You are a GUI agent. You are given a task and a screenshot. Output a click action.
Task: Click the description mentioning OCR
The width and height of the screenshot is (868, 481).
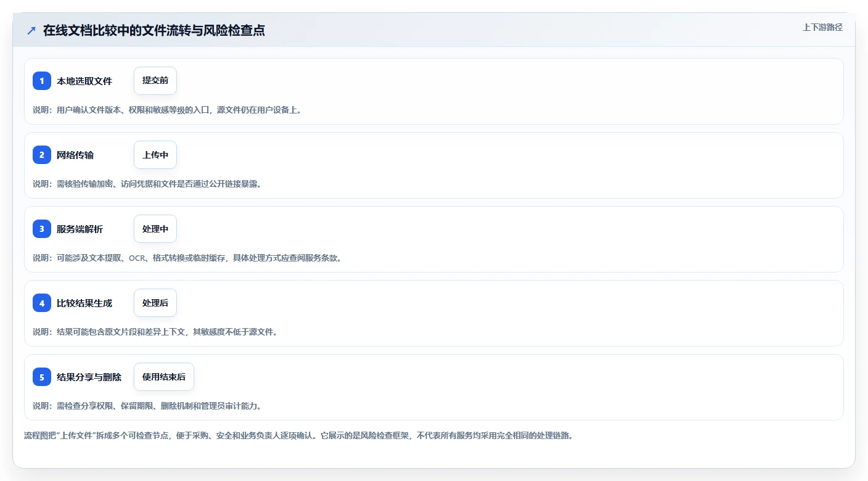[187, 258]
